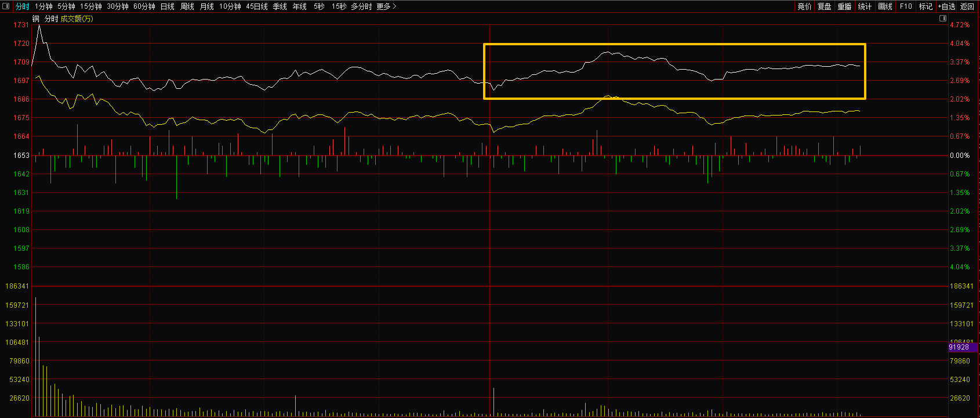The image size is (980, 418).
Task: Click the 返回 back button
Action: (x=967, y=6)
